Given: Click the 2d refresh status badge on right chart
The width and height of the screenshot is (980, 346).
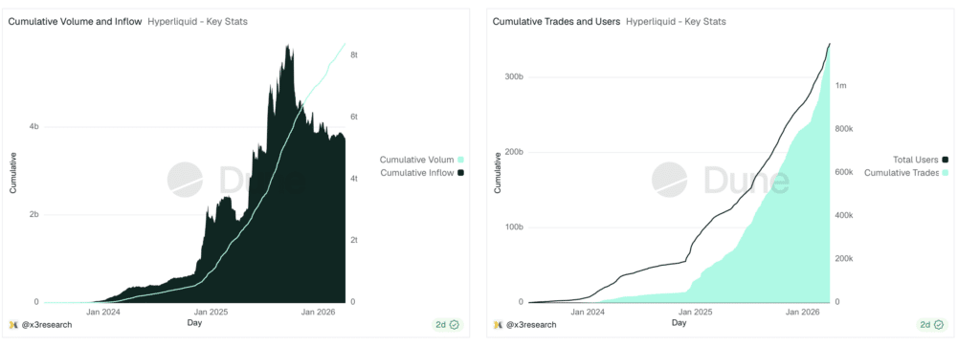Looking at the screenshot, I should coord(932,325).
